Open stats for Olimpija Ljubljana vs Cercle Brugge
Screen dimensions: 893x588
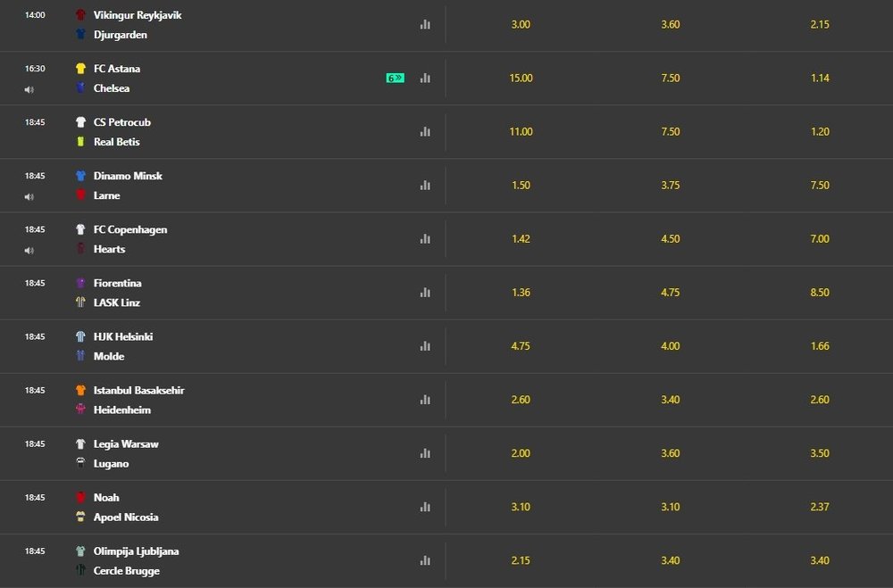[425, 560]
